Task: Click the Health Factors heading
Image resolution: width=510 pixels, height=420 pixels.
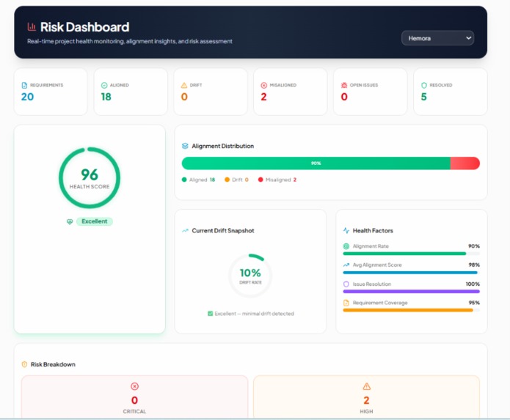Action: tap(373, 231)
